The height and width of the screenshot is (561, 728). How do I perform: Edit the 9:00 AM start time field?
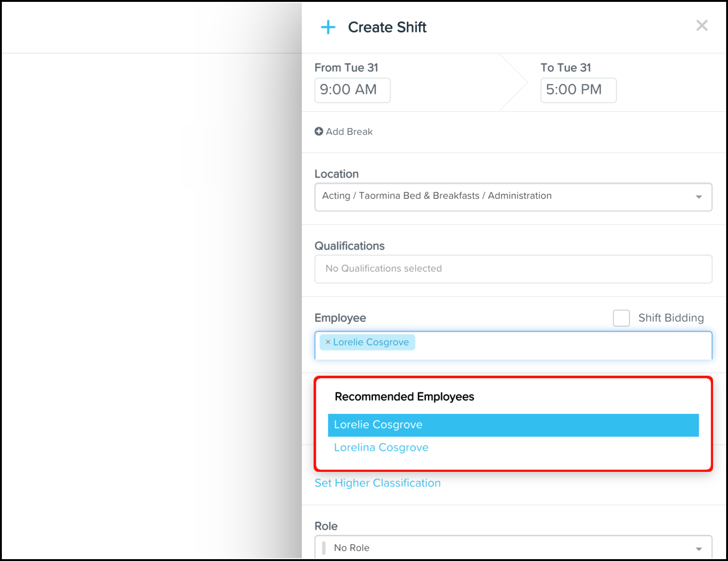[x=352, y=90]
